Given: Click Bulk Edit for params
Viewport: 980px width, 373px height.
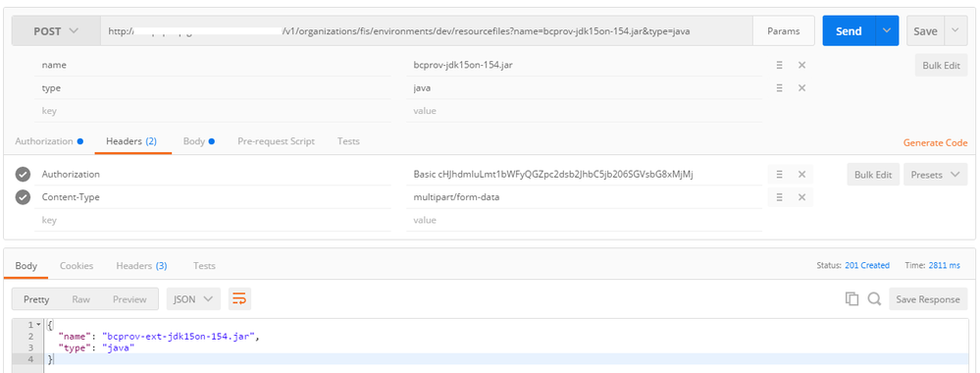Looking at the screenshot, I should pyautogui.click(x=941, y=65).
